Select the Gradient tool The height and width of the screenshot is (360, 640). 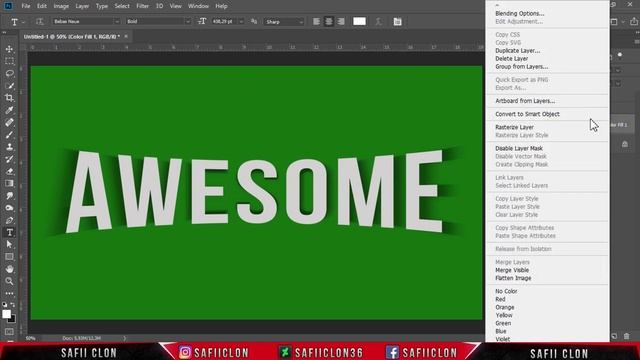(x=9, y=184)
